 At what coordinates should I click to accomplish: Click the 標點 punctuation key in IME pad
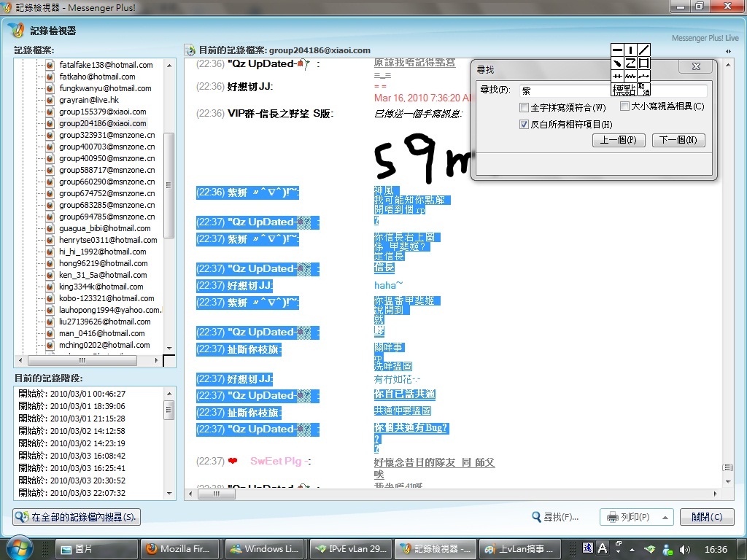click(624, 89)
